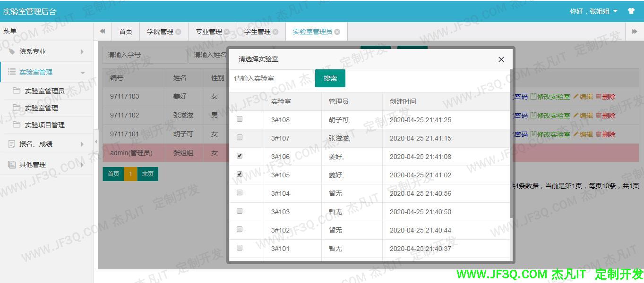The width and height of the screenshot is (644, 283).
Task: Expand the 报名、成绩 sidebar menu
Action: point(46,144)
